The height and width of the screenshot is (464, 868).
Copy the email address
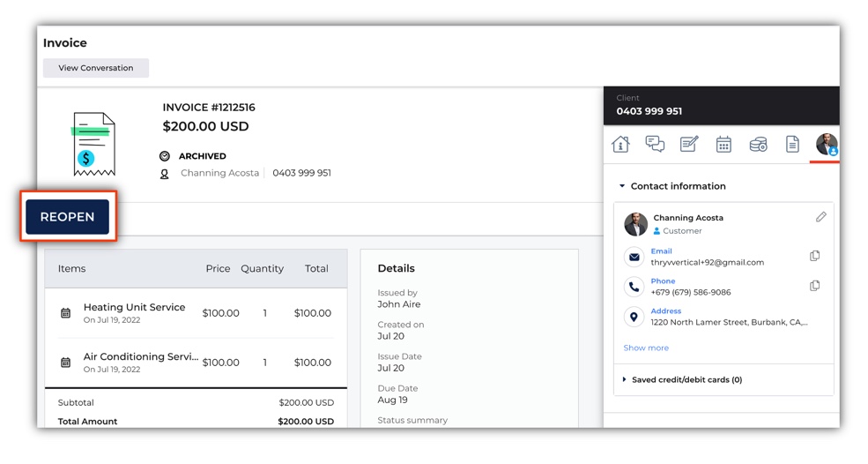(x=814, y=256)
